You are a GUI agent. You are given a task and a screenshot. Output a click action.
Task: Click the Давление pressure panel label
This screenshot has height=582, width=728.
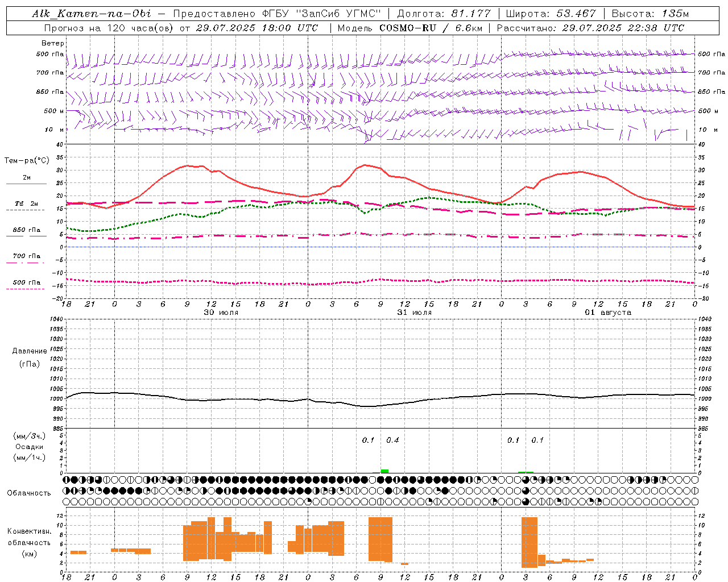(x=30, y=351)
